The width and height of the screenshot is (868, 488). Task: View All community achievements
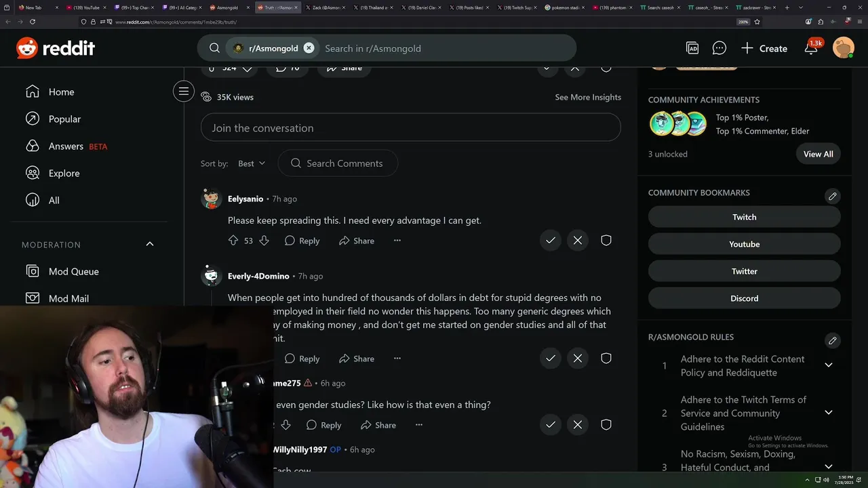[818, 154]
